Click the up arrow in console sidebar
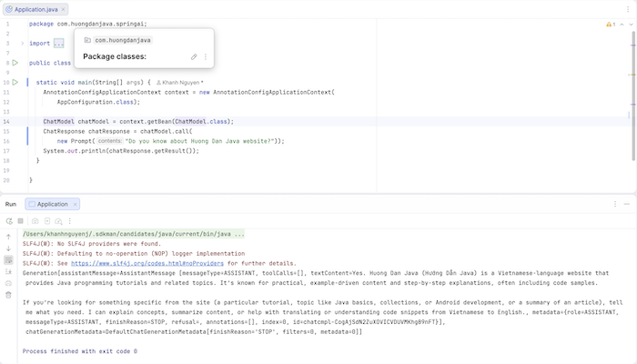 (x=8, y=236)
